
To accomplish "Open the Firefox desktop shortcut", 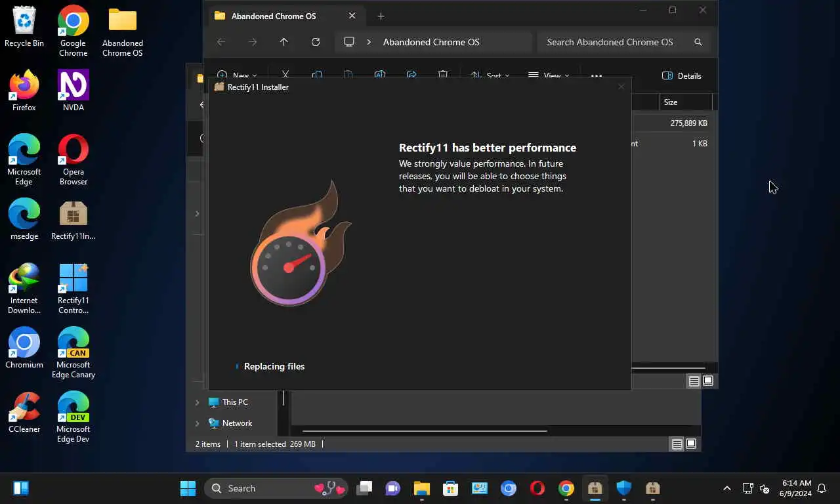I will point(24,91).
